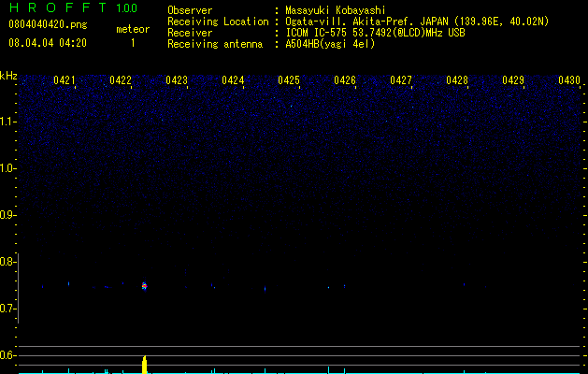Click the 0430 time marker label
This screenshot has width=588, height=374.
(569, 80)
